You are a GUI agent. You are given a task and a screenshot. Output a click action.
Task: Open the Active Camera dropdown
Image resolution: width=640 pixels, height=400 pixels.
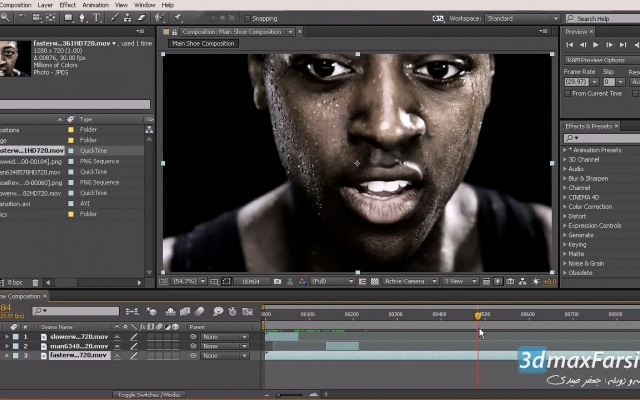410,282
